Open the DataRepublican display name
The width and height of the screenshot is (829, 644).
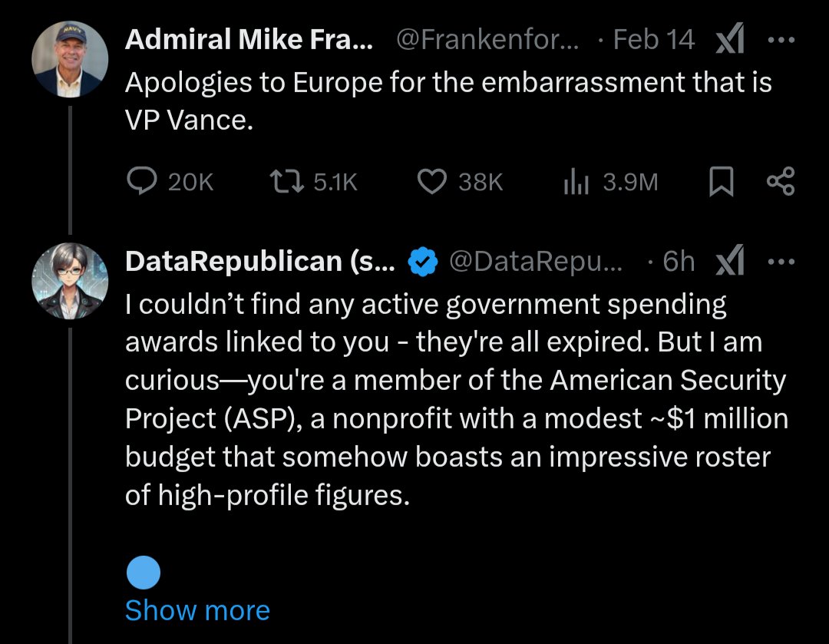[x=260, y=261]
